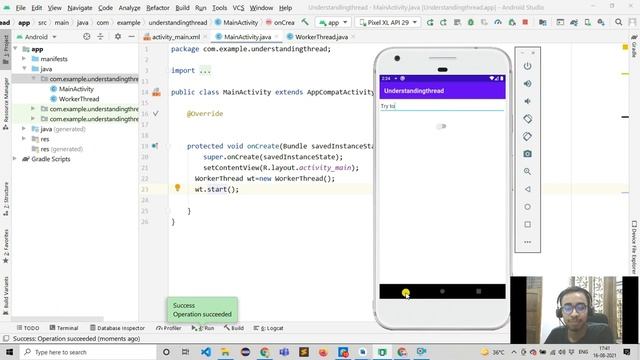Collapse the java folder
Image resolution: width=640 pixels, height=360 pixels.
[24, 69]
